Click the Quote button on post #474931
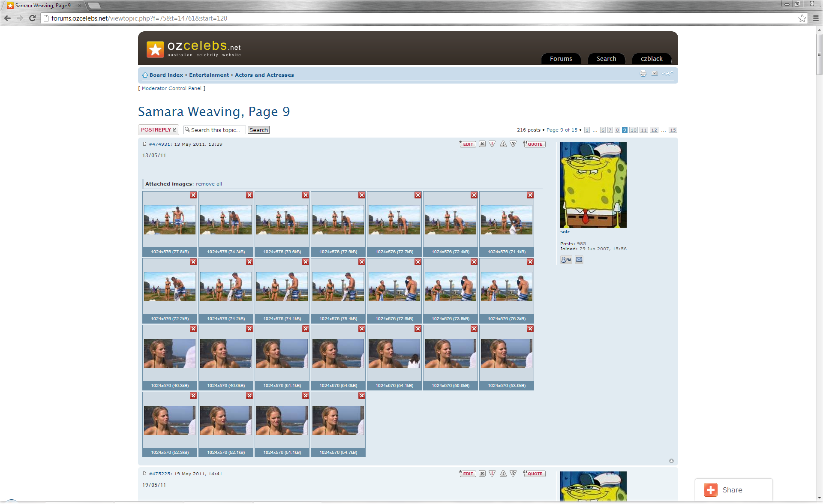 (535, 144)
